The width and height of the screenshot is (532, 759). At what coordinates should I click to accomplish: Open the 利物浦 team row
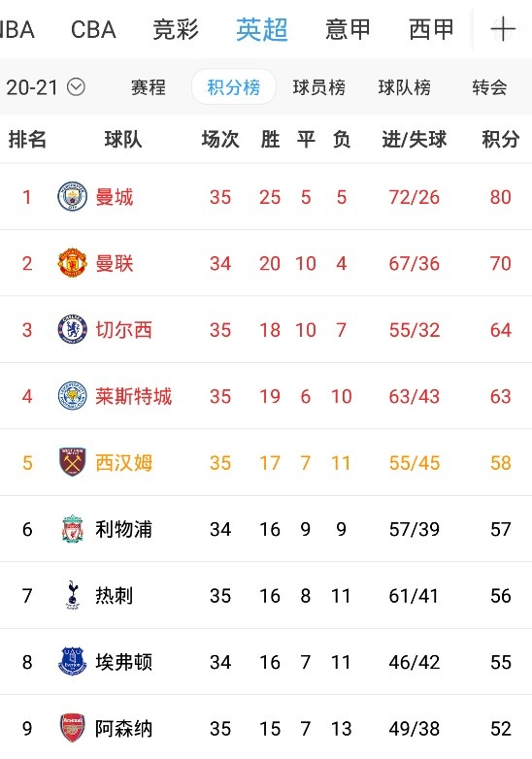click(x=266, y=529)
